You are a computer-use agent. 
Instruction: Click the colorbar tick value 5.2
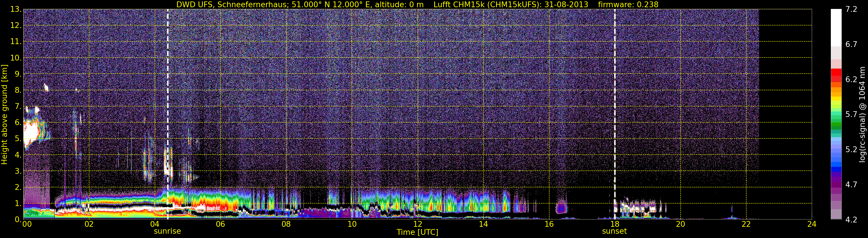coord(851,150)
